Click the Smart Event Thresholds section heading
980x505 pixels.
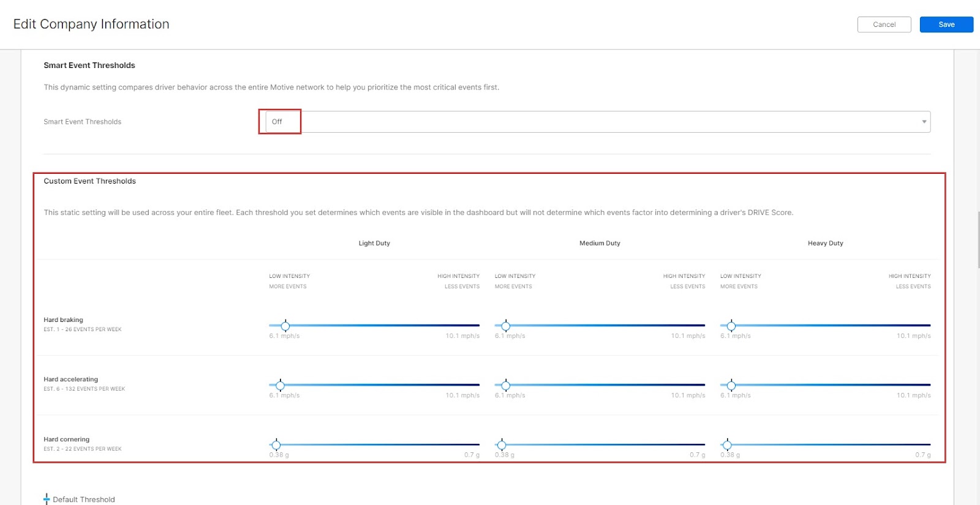coord(89,65)
